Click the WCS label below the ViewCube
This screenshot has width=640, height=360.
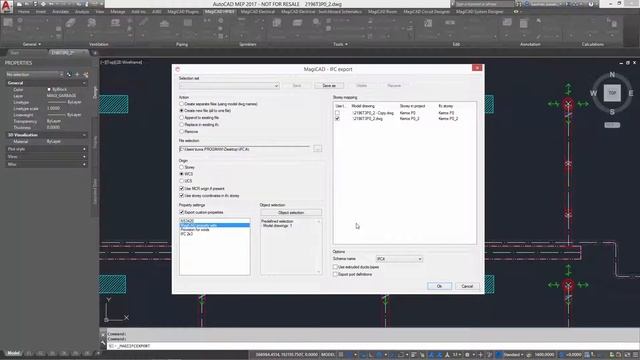pos(612,125)
